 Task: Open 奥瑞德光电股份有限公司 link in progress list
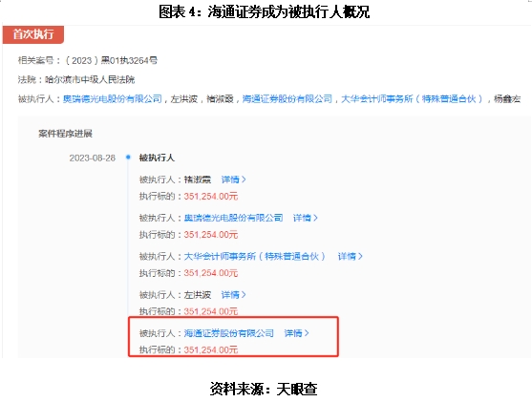[x=233, y=218]
